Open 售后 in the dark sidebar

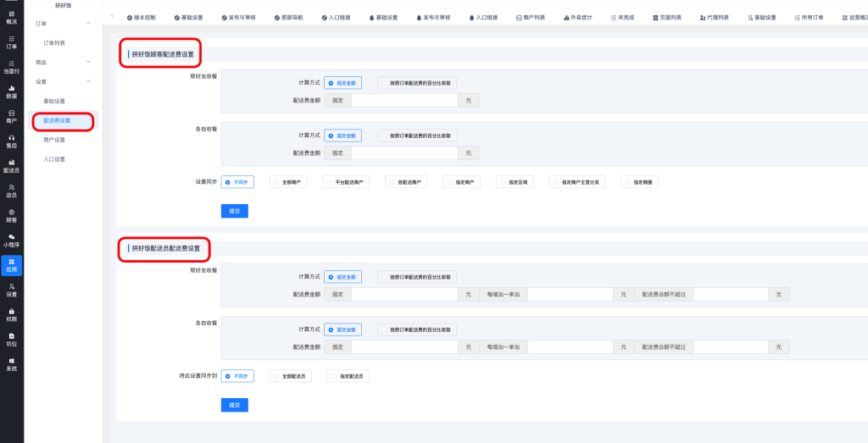(11, 141)
